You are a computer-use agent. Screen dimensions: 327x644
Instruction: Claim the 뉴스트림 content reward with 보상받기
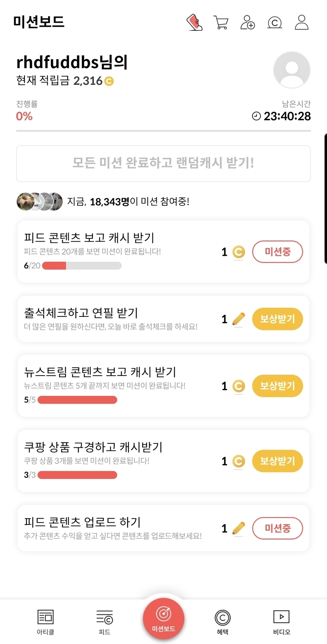pos(277,386)
